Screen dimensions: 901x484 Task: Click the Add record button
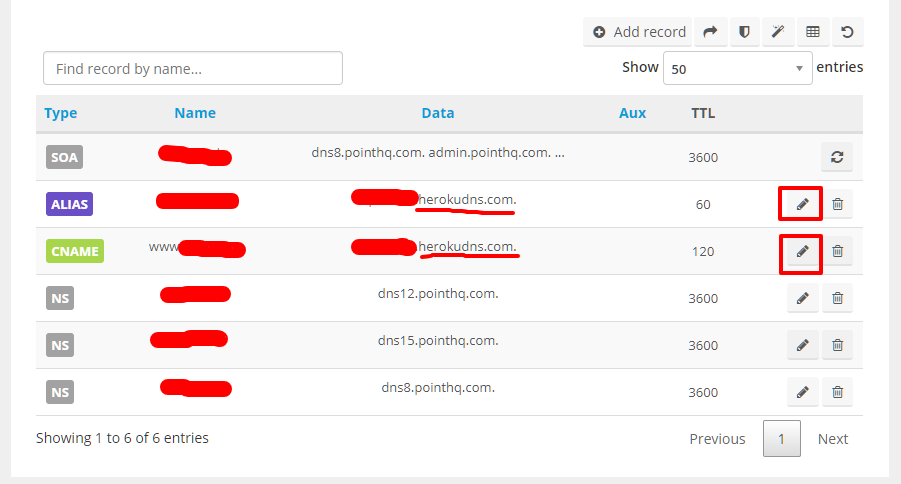[638, 32]
